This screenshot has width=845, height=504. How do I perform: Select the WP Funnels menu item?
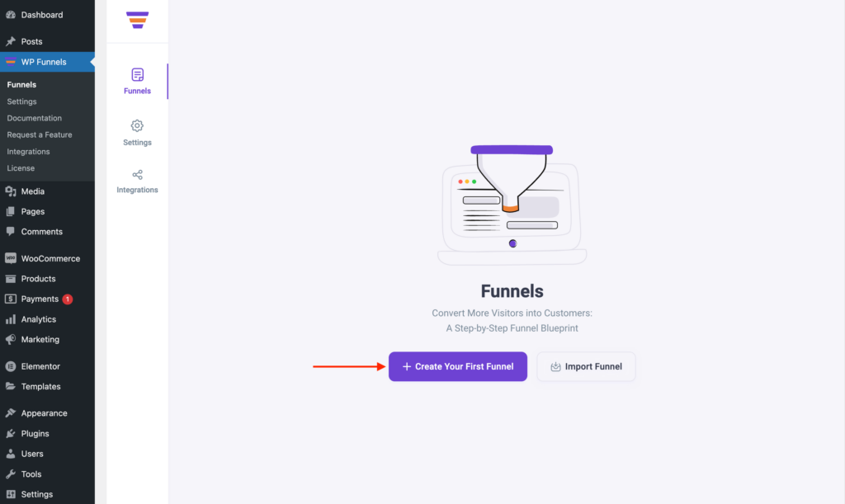44,62
